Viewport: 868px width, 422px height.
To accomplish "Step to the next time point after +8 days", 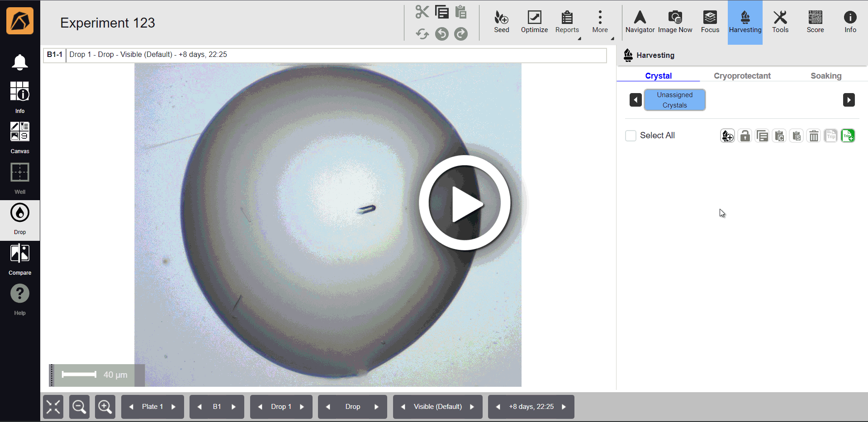I will point(564,407).
